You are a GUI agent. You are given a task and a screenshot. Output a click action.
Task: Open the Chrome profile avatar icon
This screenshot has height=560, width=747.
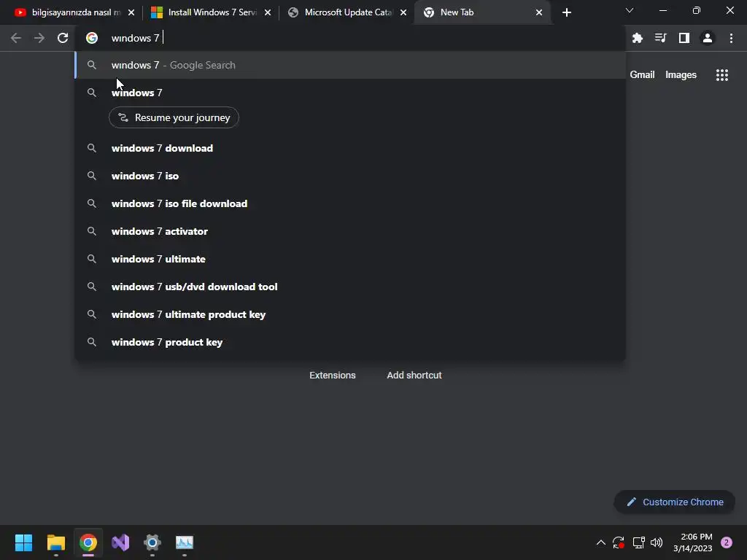point(708,38)
